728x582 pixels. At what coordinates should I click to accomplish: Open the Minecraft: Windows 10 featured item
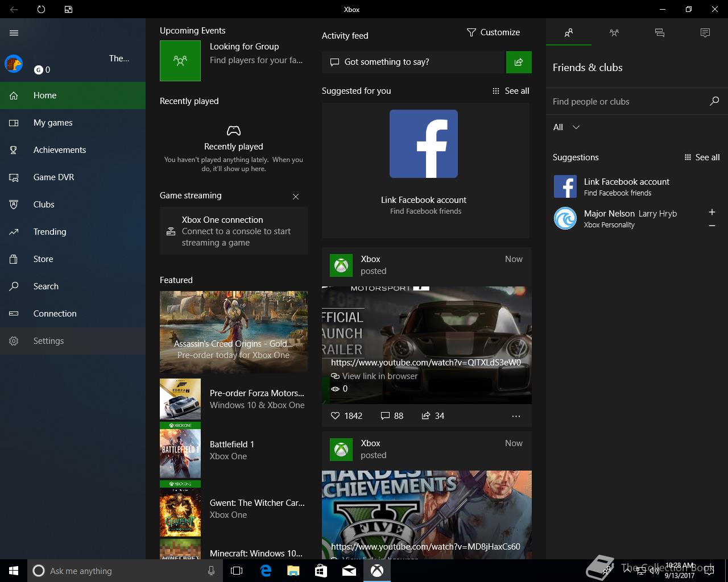pyautogui.click(x=234, y=549)
